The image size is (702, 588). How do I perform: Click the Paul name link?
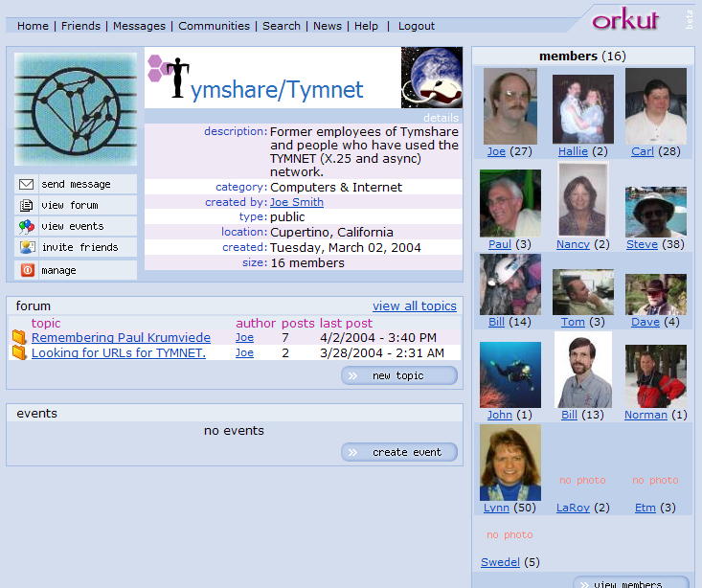pos(500,244)
